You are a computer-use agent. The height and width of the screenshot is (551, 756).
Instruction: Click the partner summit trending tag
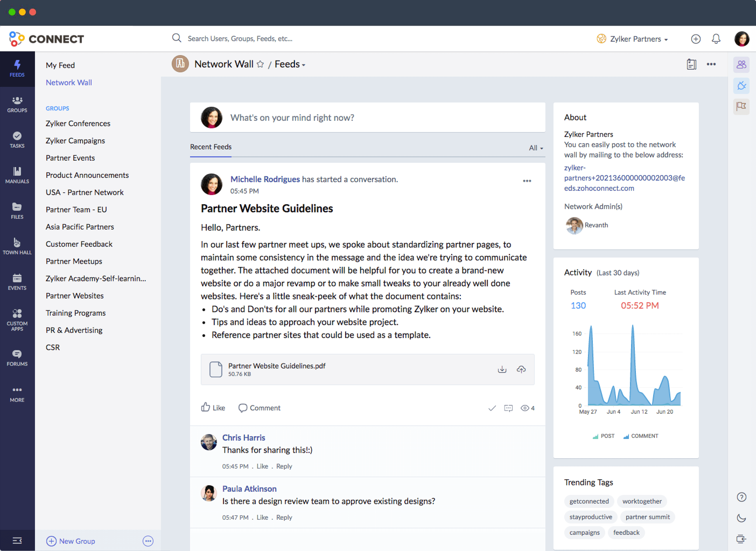point(647,517)
